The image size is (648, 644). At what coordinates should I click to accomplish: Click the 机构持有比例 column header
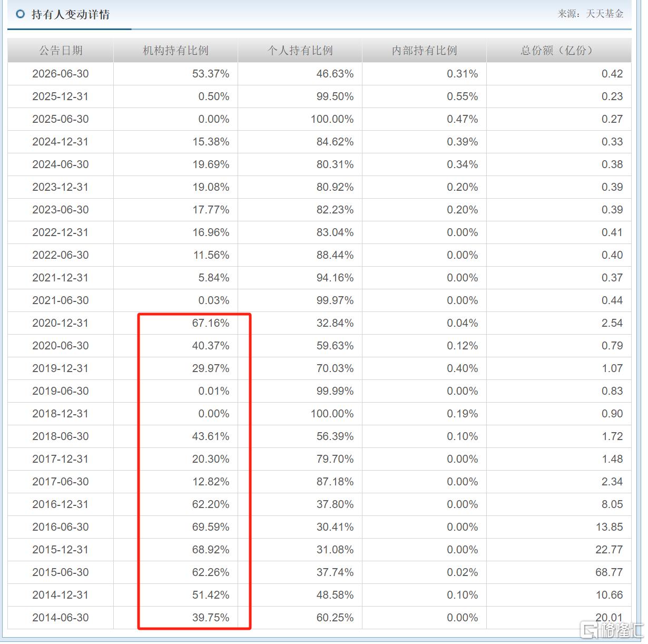click(176, 51)
